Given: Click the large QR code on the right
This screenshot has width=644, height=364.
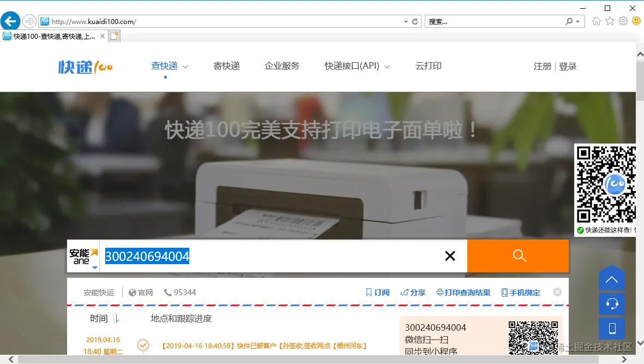Looking at the screenshot, I should pyautogui.click(x=606, y=184).
